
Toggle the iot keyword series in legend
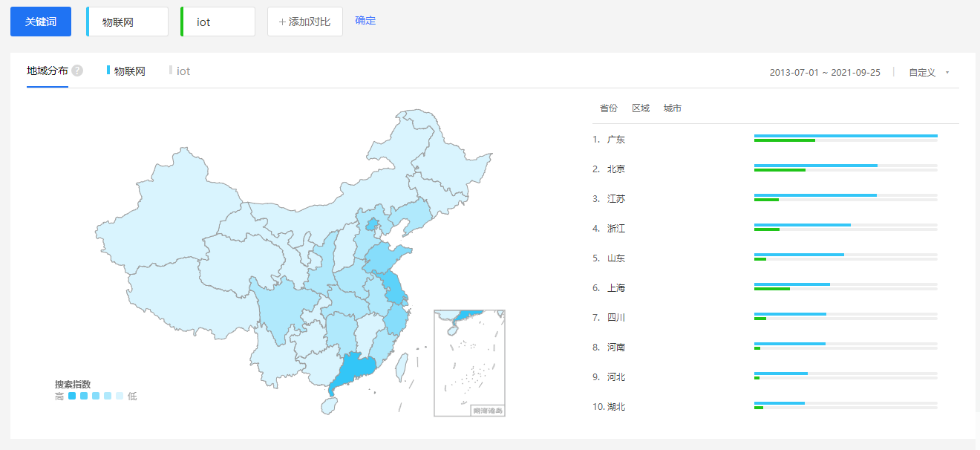pyautogui.click(x=182, y=71)
